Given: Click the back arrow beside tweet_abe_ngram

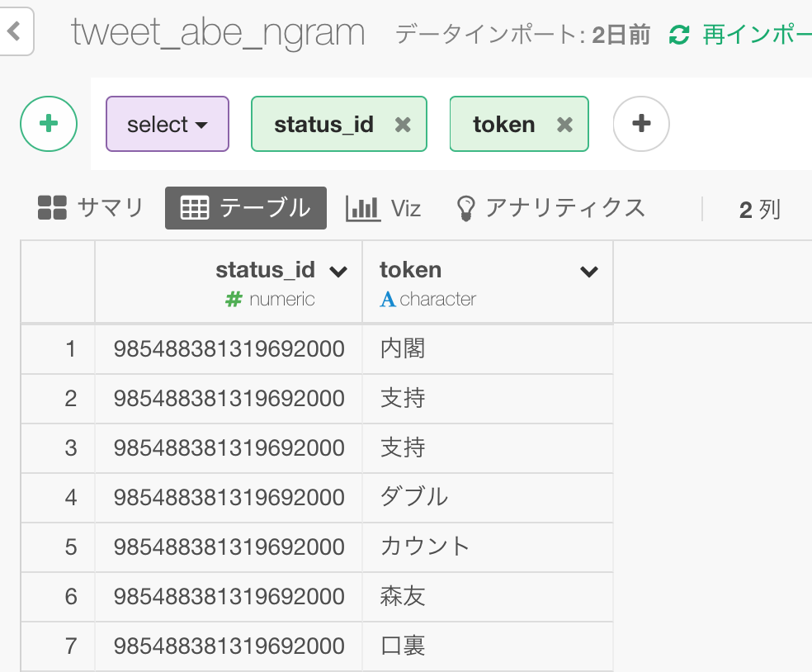Looking at the screenshot, I should tap(14, 31).
